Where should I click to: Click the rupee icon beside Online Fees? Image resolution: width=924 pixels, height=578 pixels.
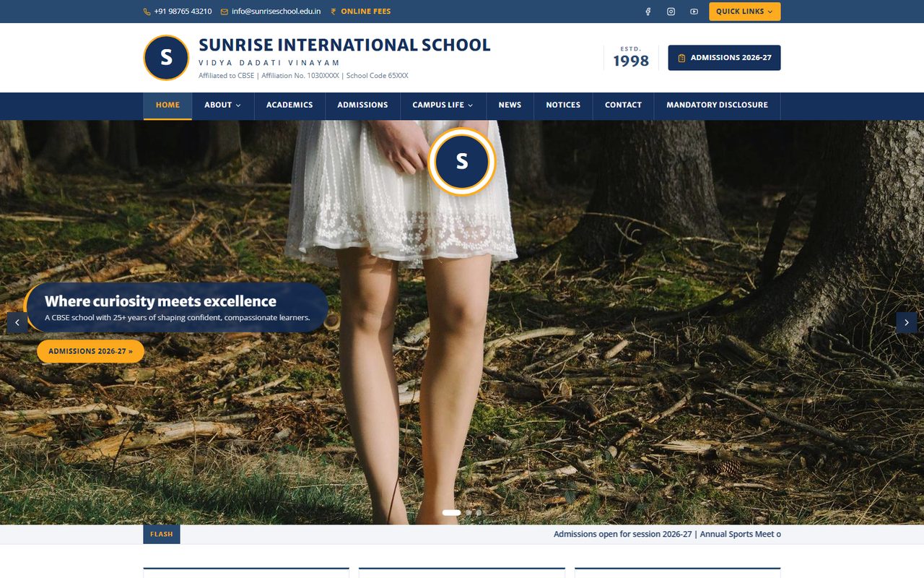click(x=334, y=12)
